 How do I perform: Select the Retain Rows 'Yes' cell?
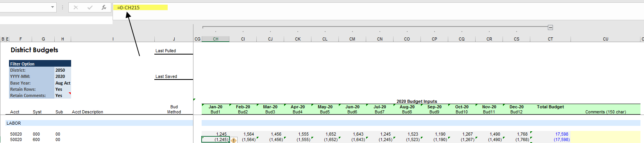pos(63,89)
